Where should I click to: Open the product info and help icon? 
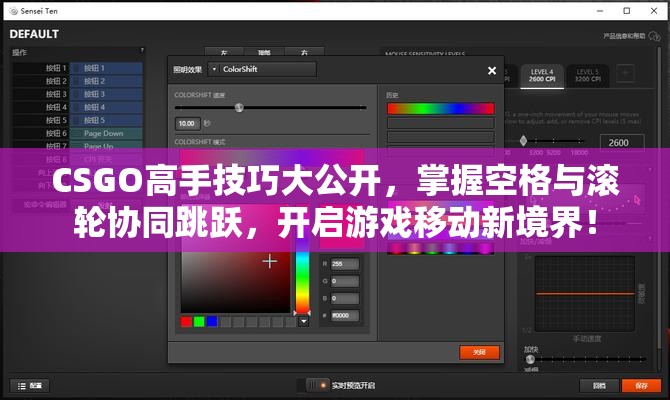click(x=654, y=36)
